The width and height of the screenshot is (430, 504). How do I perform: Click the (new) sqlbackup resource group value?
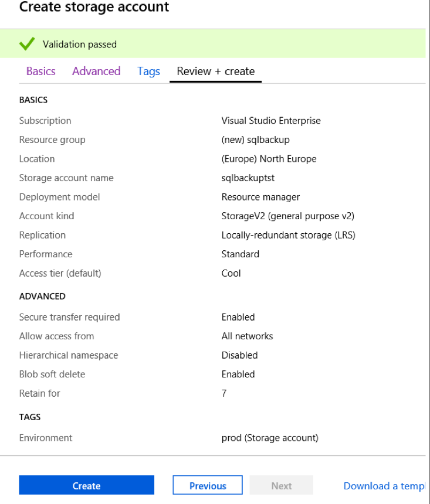[x=255, y=139]
